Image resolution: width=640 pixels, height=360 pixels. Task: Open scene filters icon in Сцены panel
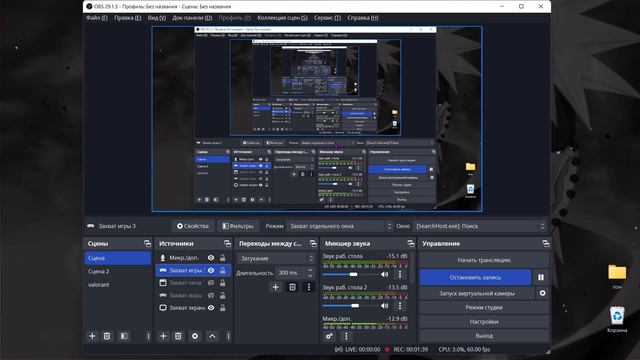(x=124, y=336)
